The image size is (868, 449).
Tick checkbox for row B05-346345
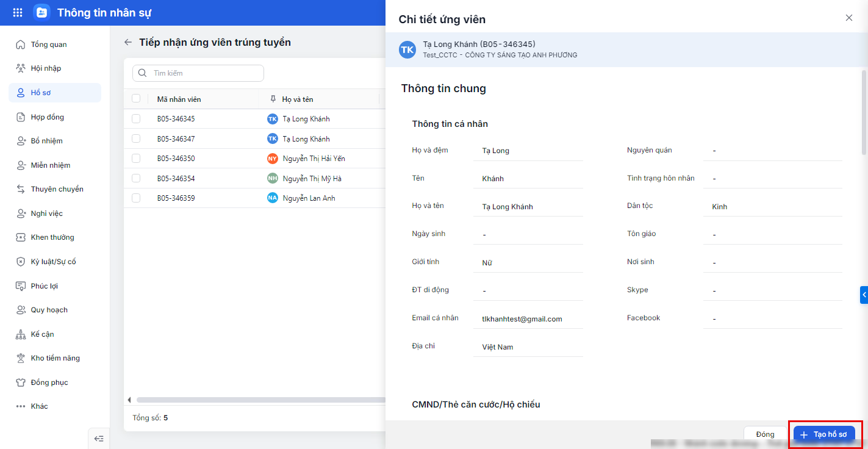click(136, 119)
